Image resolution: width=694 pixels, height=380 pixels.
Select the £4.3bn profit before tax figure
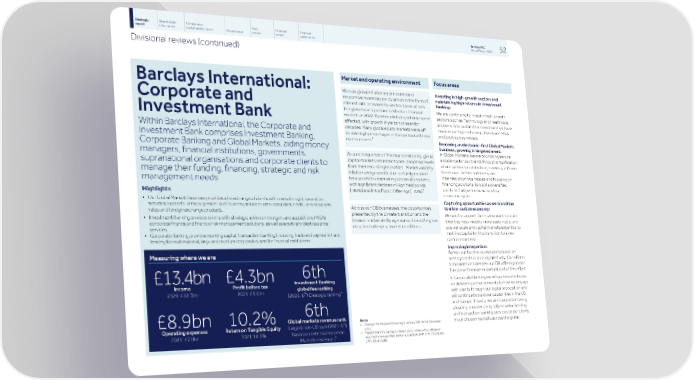(250, 276)
